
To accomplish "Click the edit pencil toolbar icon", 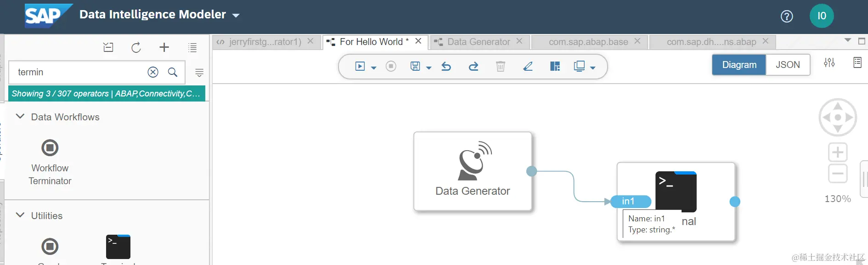I will click(x=528, y=67).
